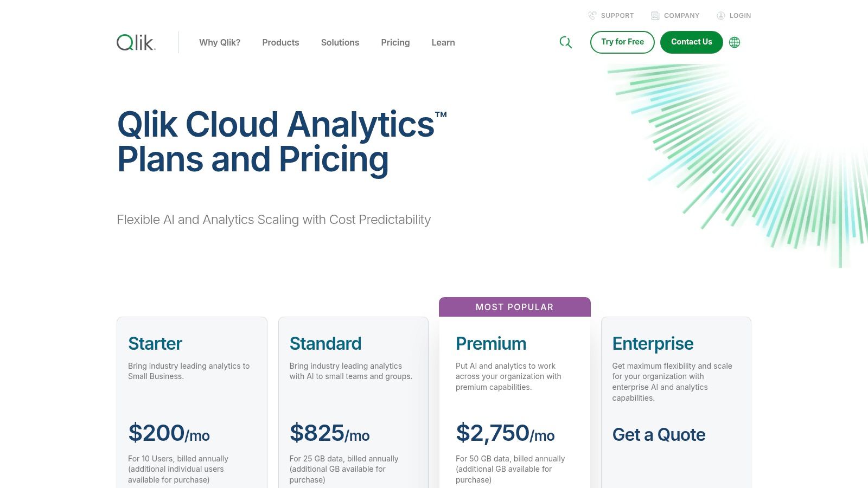
Task: Click the Support phone icon
Action: (x=591, y=15)
